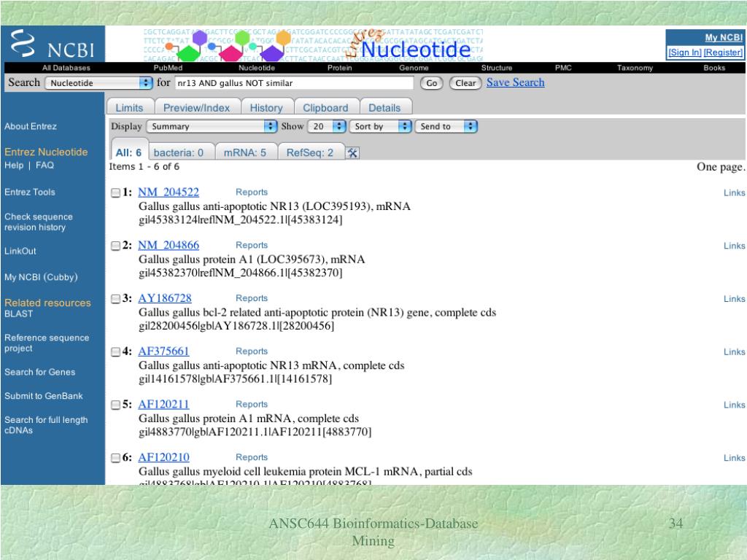The image size is (747, 560).
Task: Open Genome in the black nav bar
Action: pyautogui.click(x=414, y=68)
